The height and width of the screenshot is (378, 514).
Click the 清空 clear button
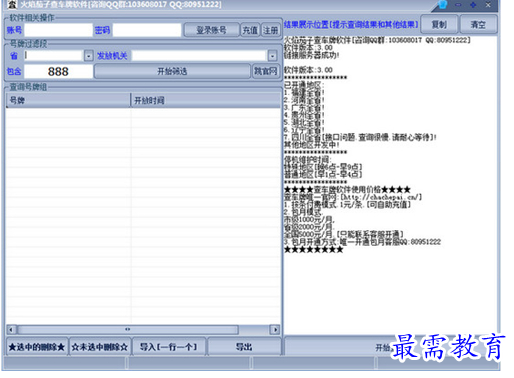click(x=478, y=24)
